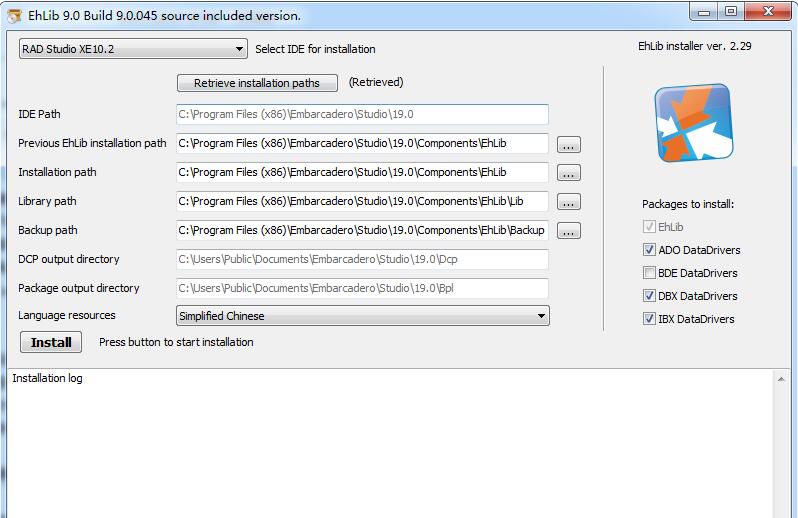Open the RAD Studio IDE selection dropdown
This screenshot has height=518, width=798.
tap(133, 49)
